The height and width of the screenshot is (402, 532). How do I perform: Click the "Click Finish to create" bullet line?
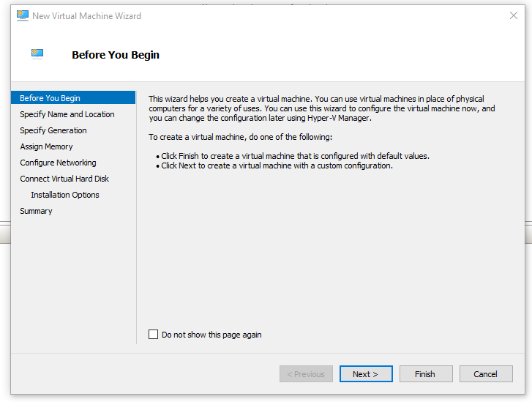point(295,156)
